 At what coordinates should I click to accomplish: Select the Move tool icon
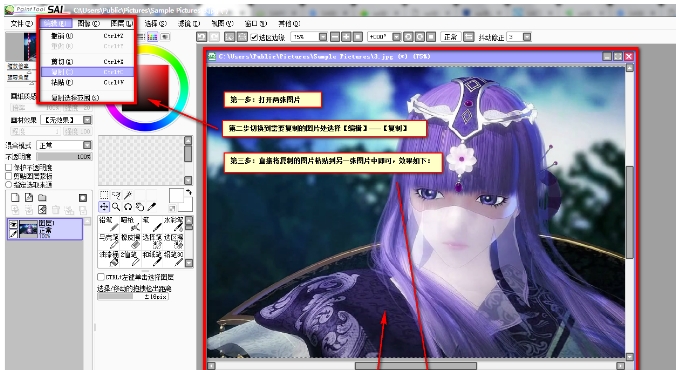click(104, 207)
